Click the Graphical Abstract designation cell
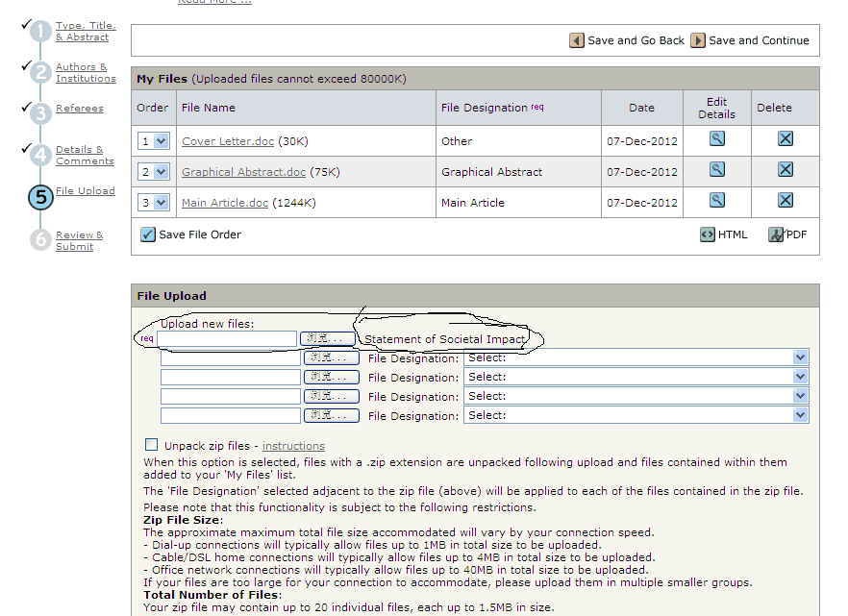Viewport: 848px width, 616px height. pos(518,172)
